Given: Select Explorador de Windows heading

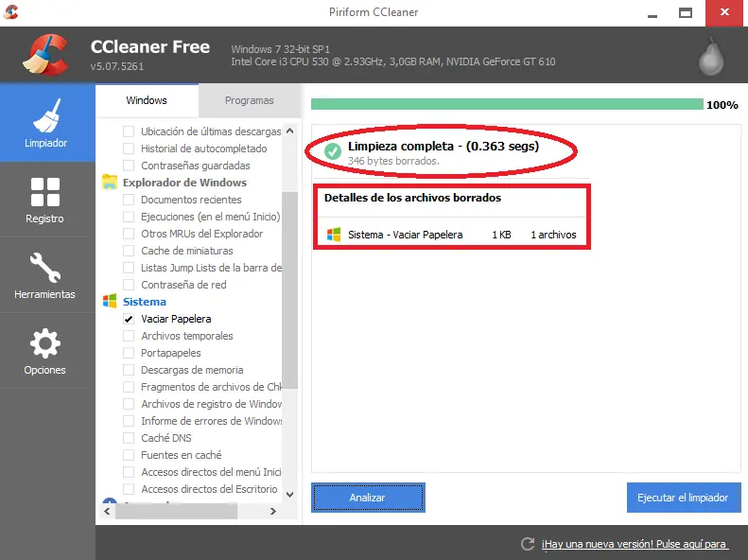Looking at the screenshot, I should (184, 183).
